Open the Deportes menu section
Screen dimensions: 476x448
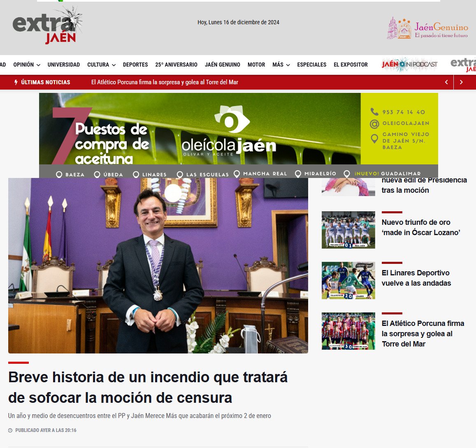tap(135, 65)
